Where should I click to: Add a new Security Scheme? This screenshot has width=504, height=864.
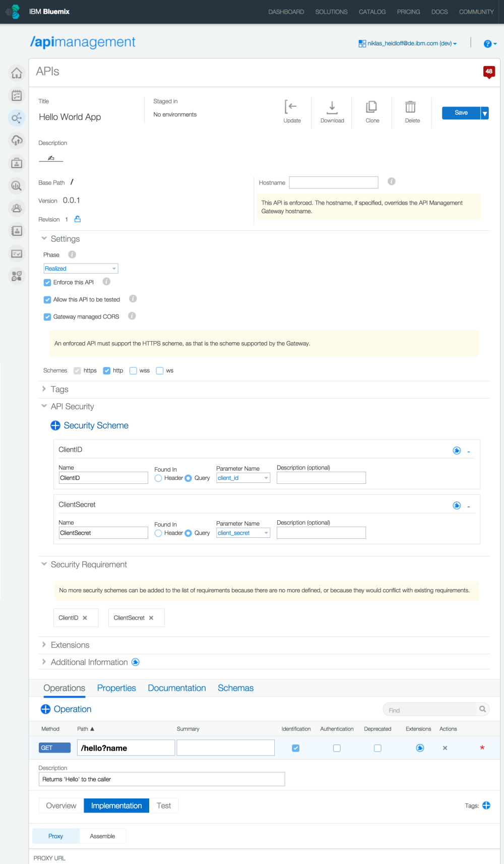pos(55,425)
